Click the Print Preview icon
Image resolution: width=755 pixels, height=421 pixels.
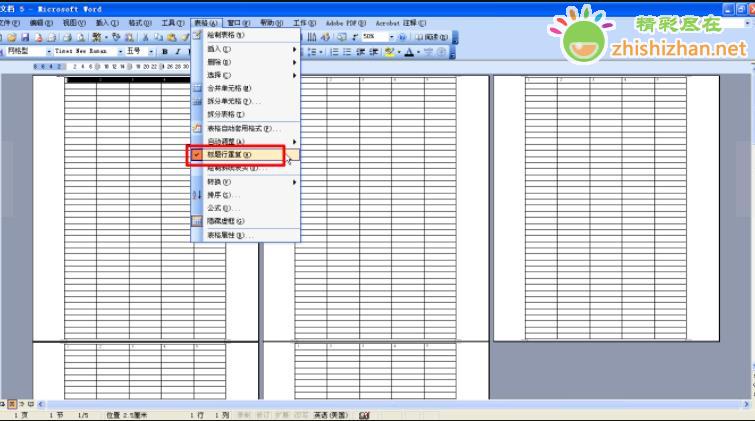point(80,37)
